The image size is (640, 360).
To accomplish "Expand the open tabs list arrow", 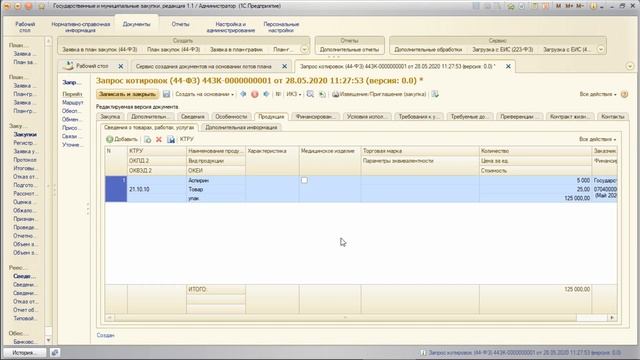I will click(x=630, y=66).
